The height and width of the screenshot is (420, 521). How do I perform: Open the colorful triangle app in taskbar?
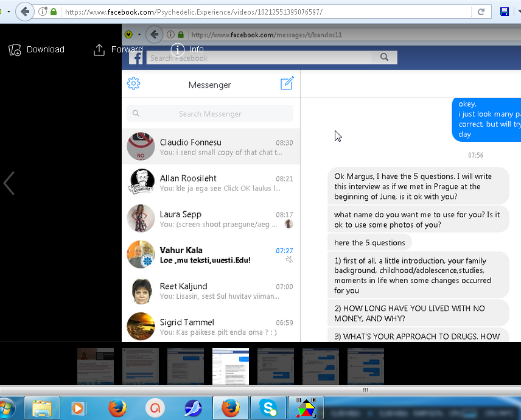click(x=306, y=408)
